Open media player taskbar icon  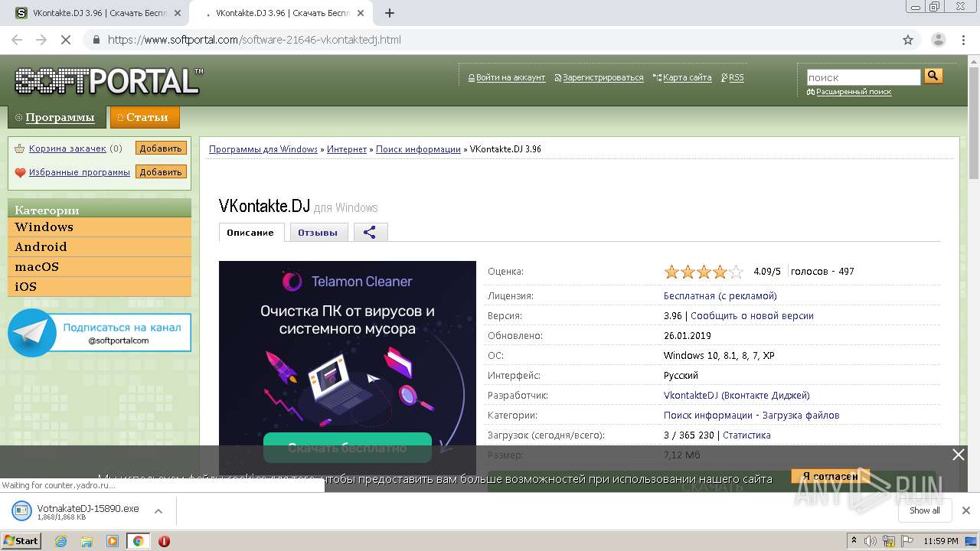point(113,541)
